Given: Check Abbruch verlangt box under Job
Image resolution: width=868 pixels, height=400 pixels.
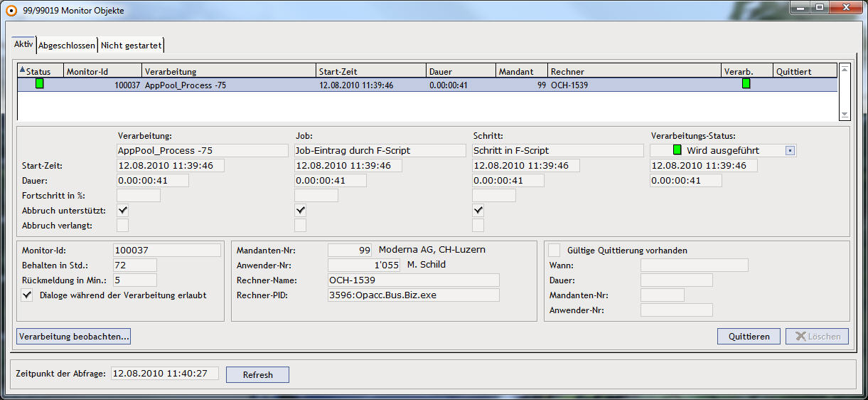Looking at the screenshot, I should [x=301, y=226].
